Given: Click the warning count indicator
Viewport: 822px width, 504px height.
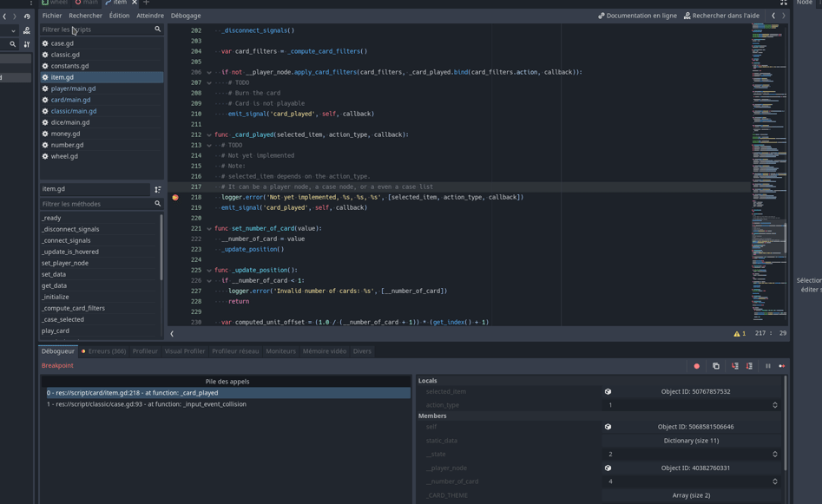Looking at the screenshot, I should [740, 333].
